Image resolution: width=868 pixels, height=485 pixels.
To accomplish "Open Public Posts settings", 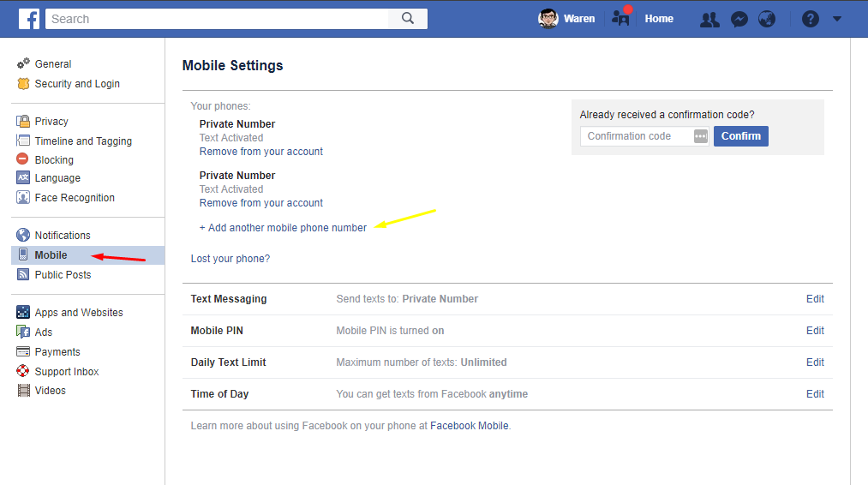I will point(63,274).
